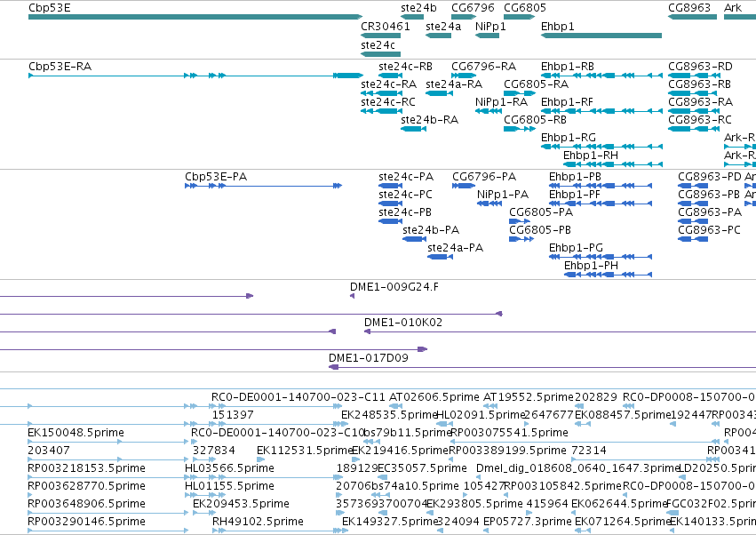Image resolution: width=756 pixels, height=535 pixels.
Task: Click protein ste24c-PB
Action: (405, 212)
